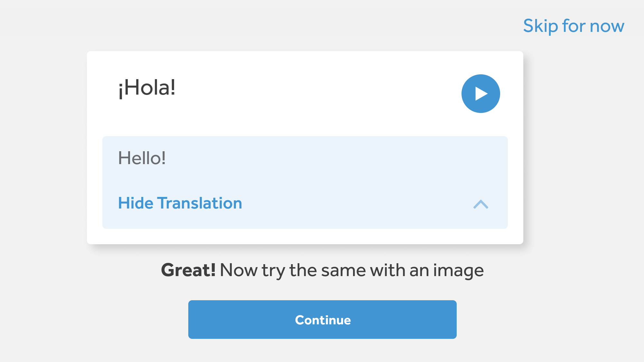Close the translation section with the caret
Viewport: 644px width, 362px height.
click(481, 204)
